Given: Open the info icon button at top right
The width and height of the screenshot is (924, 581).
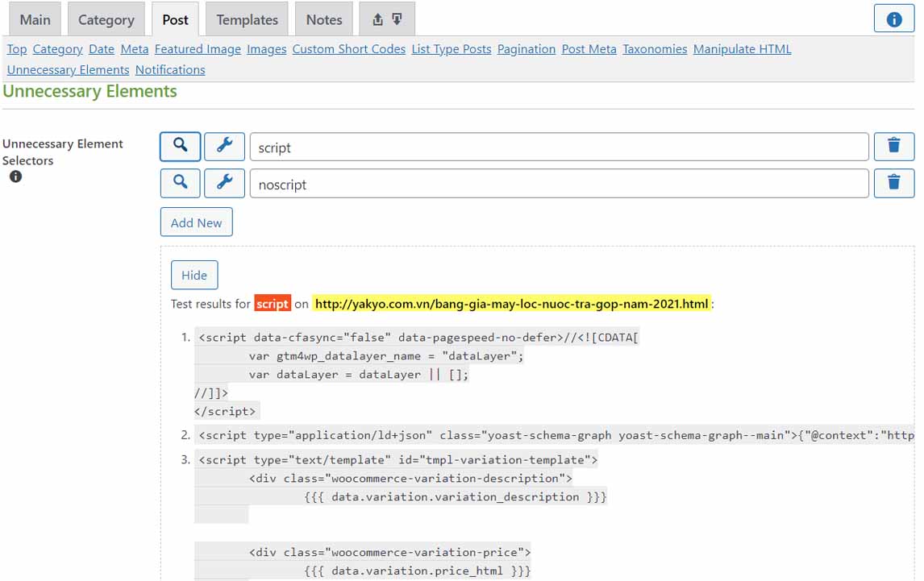Looking at the screenshot, I should click(893, 19).
